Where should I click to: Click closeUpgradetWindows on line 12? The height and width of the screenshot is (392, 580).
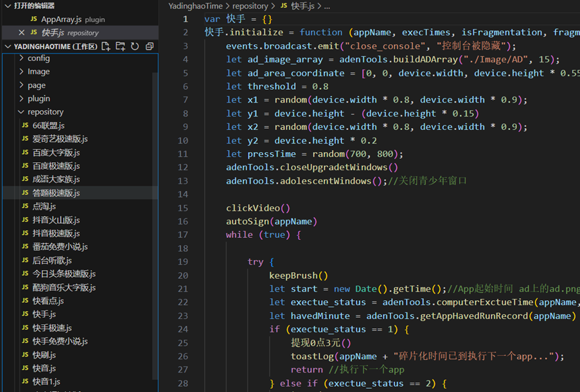pos(333,167)
